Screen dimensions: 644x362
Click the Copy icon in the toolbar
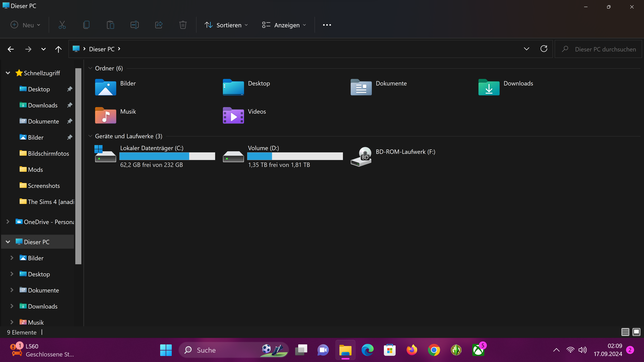86,25
